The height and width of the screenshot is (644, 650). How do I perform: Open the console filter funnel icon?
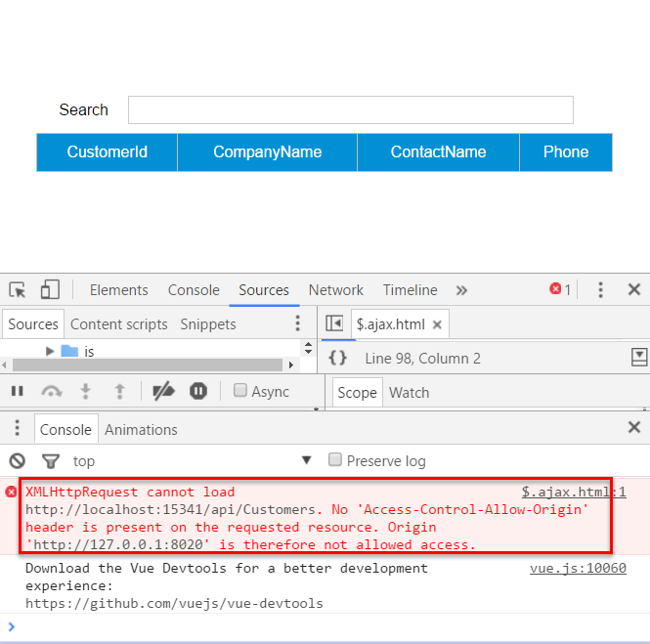tap(50, 461)
